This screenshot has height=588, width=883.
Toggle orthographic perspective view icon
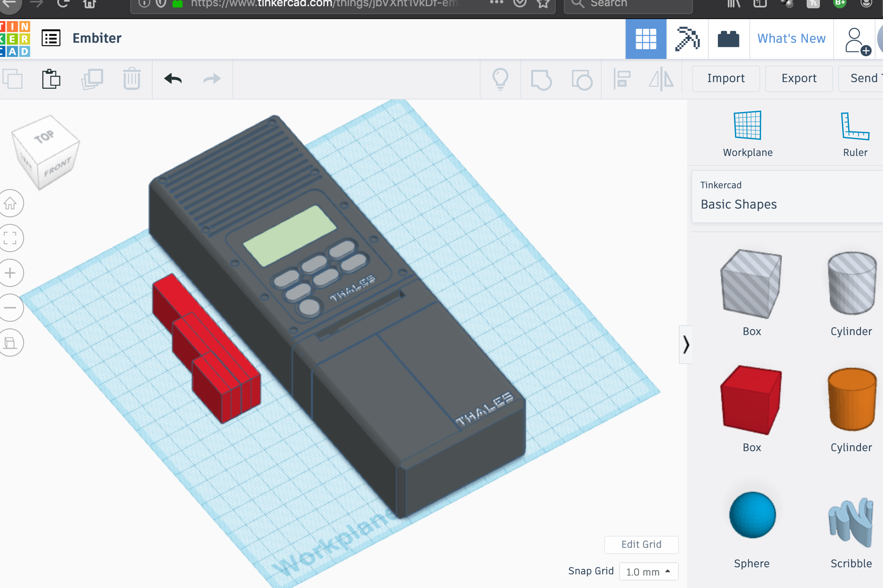10,343
